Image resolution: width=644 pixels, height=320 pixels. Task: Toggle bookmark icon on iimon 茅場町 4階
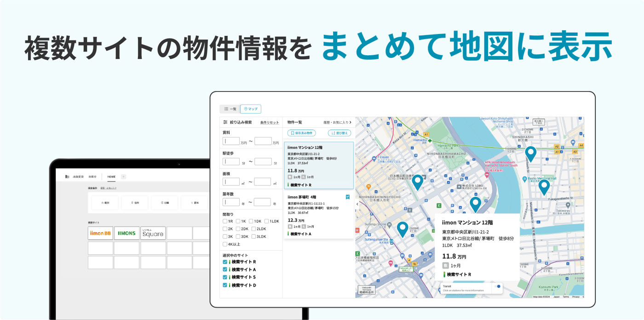pyautogui.click(x=348, y=197)
